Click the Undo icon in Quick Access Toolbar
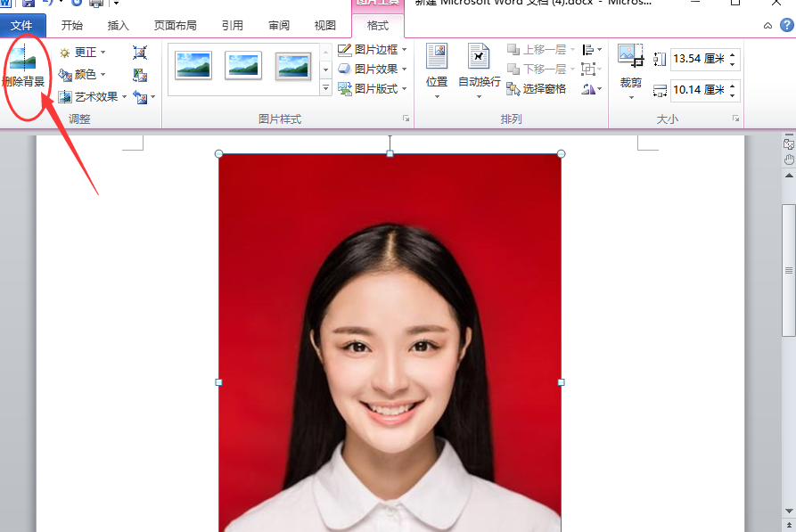This screenshot has width=796, height=532. pyautogui.click(x=49, y=3)
